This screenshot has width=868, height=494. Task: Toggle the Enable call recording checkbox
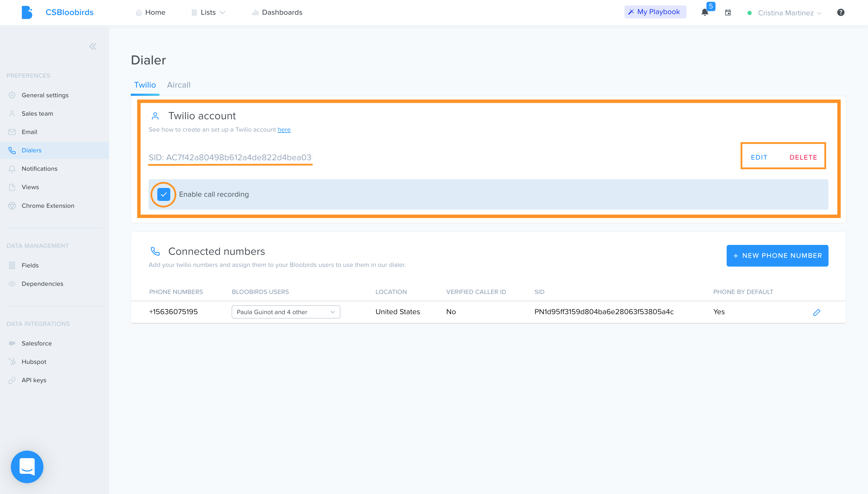tap(164, 194)
